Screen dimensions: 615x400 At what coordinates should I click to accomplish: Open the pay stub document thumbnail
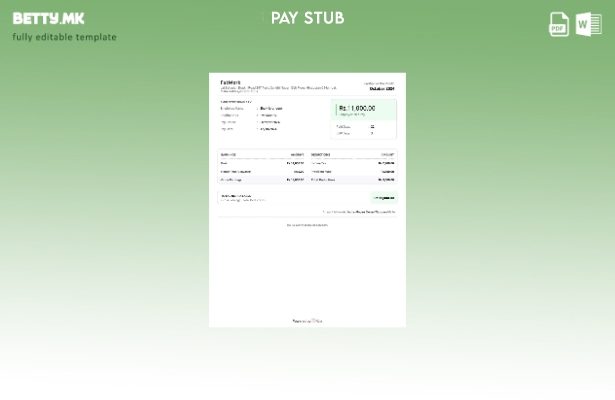[307, 200]
